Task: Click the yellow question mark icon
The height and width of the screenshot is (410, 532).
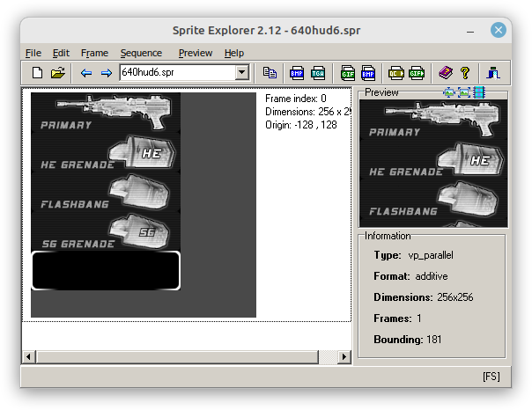Action: [465, 73]
